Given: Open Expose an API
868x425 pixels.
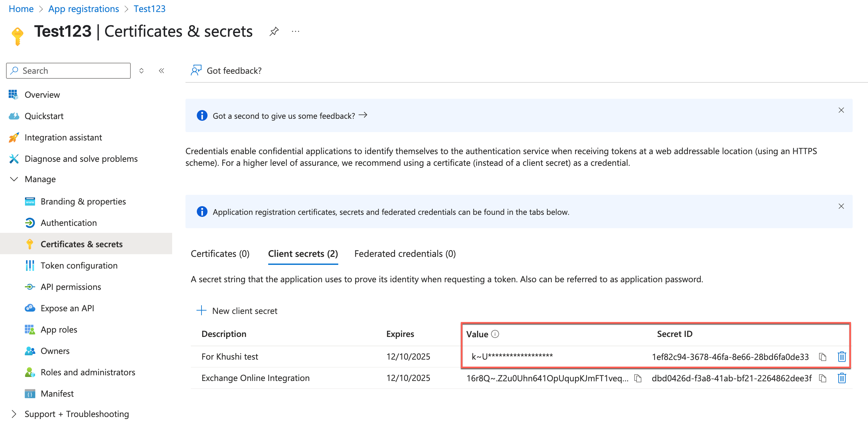Looking at the screenshot, I should tap(67, 308).
